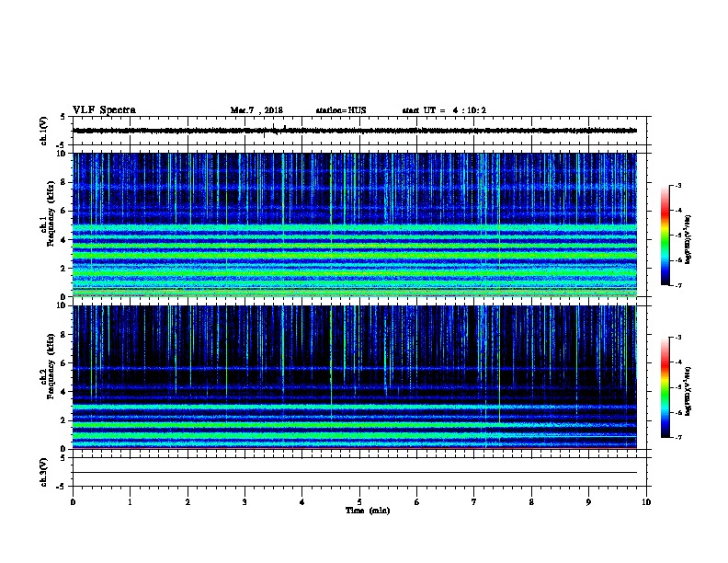Click the ch.2 color bar "-7" label

coord(677,437)
